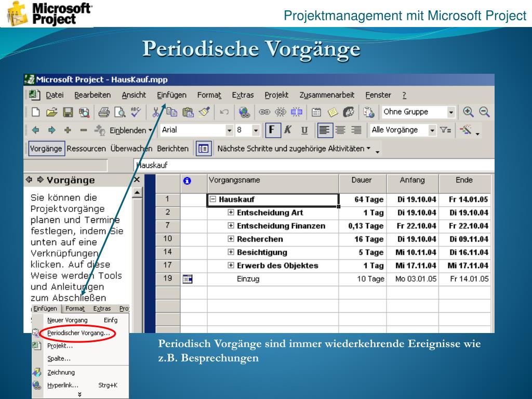The height and width of the screenshot is (399, 532).
Task: Click the Gantt Chart Wizard icon
Action: pos(465,130)
